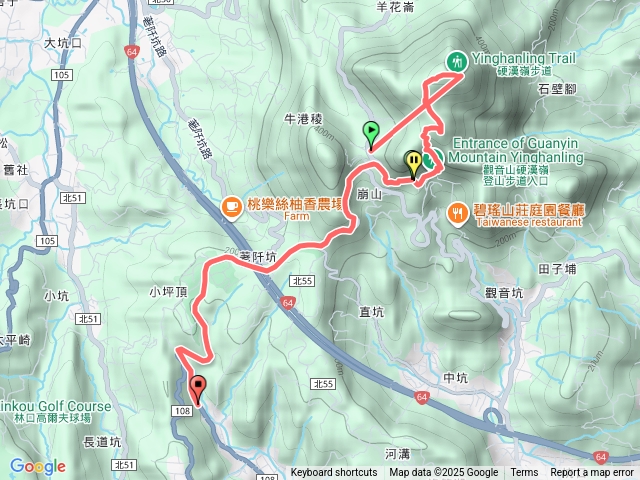Screen dimensions: 640x480
Task: Open the Terms link
Action: (x=524, y=473)
